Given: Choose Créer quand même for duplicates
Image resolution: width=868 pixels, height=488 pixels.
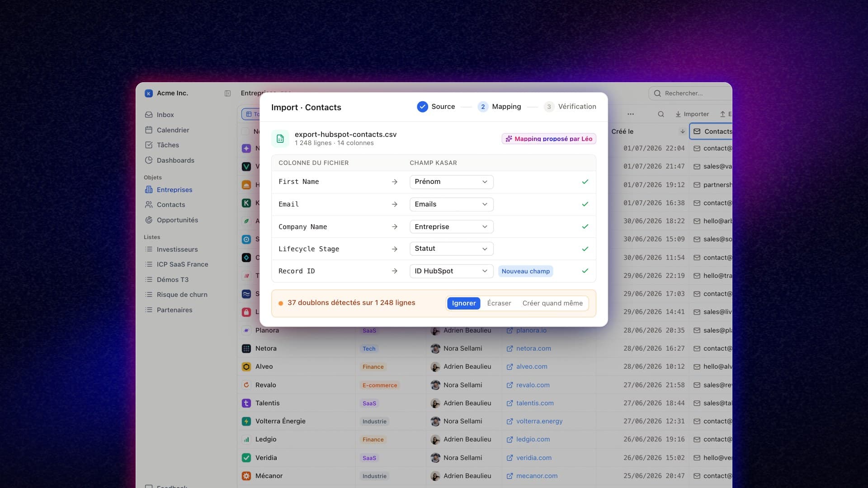Looking at the screenshot, I should pyautogui.click(x=552, y=303).
